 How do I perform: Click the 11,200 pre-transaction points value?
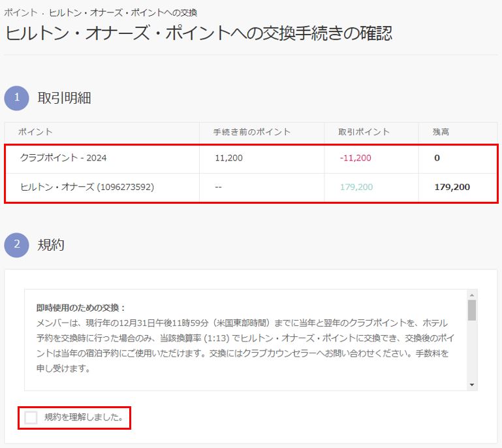(x=228, y=158)
